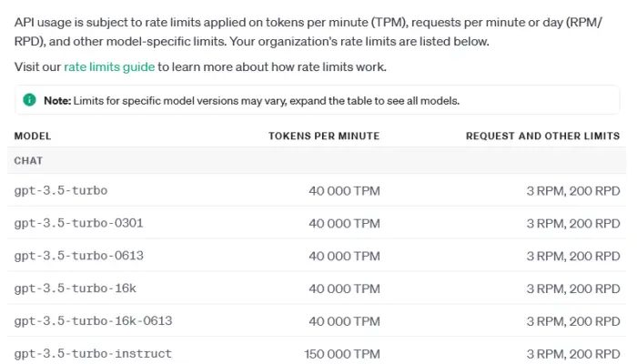The image size is (637, 364).
Task: Expand the CHAT section of the table
Action: 29,161
